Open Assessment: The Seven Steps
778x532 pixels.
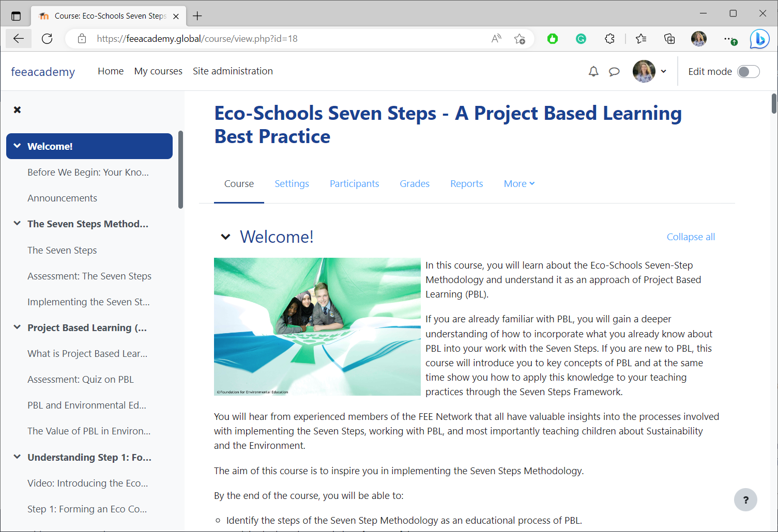[89, 276]
